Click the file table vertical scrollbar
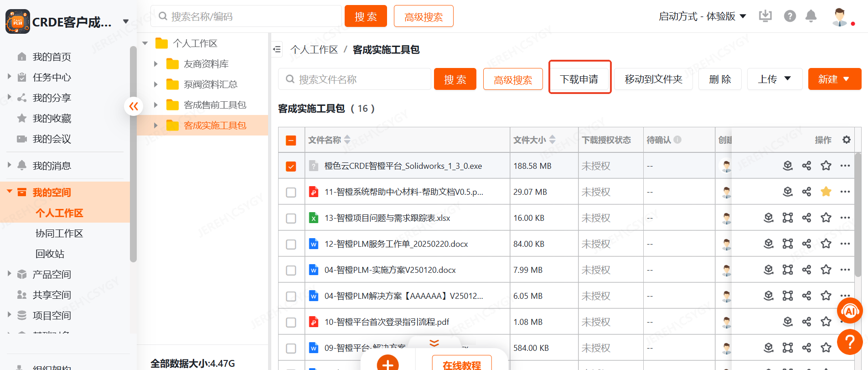Screen dimensions: 868x370 858,214
